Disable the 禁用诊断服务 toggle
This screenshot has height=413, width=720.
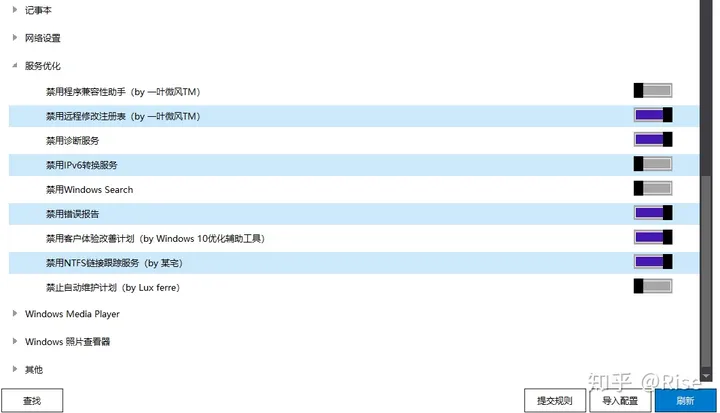coord(653,139)
